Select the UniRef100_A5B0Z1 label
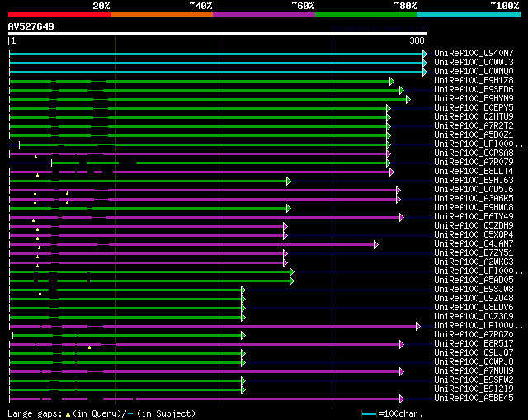 pos(474,134)
